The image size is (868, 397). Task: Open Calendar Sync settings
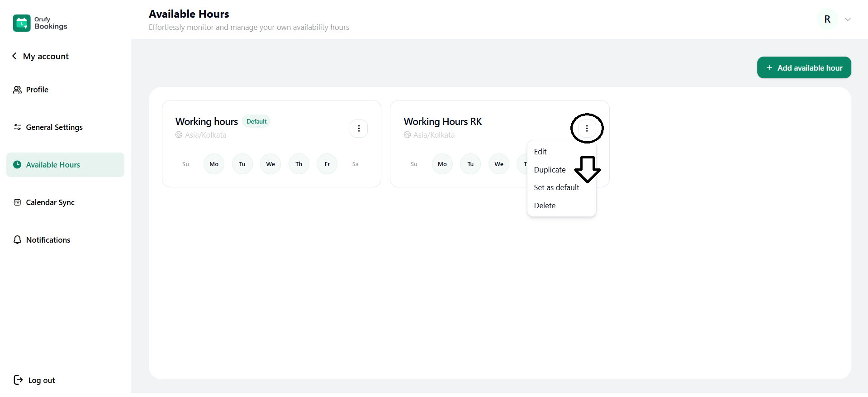coord(50,202)
